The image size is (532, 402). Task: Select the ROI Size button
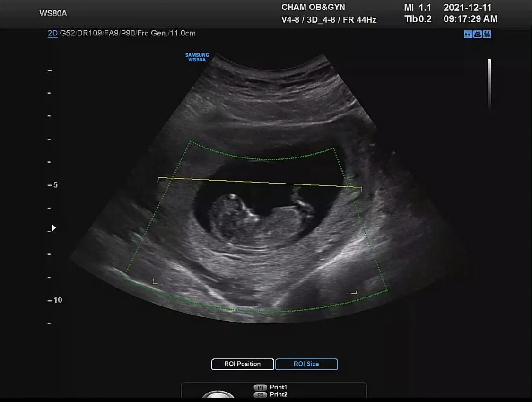(306, 364)
